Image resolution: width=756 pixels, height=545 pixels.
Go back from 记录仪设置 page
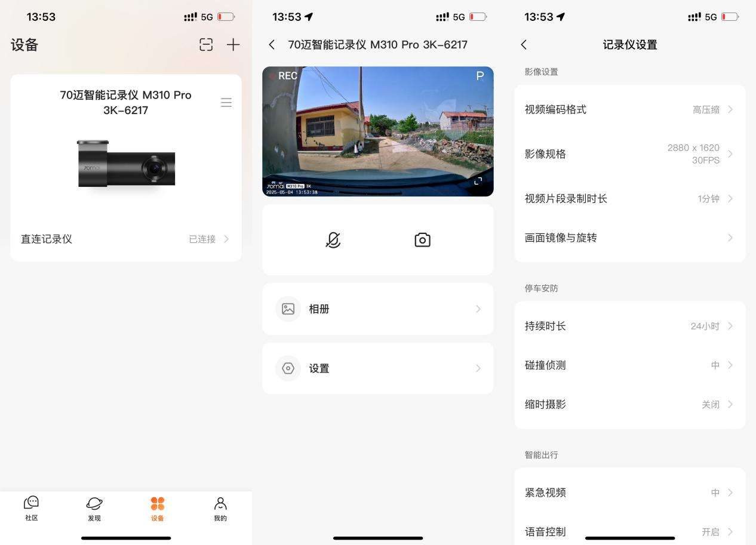pyautogui.click(x=524, y=45)
